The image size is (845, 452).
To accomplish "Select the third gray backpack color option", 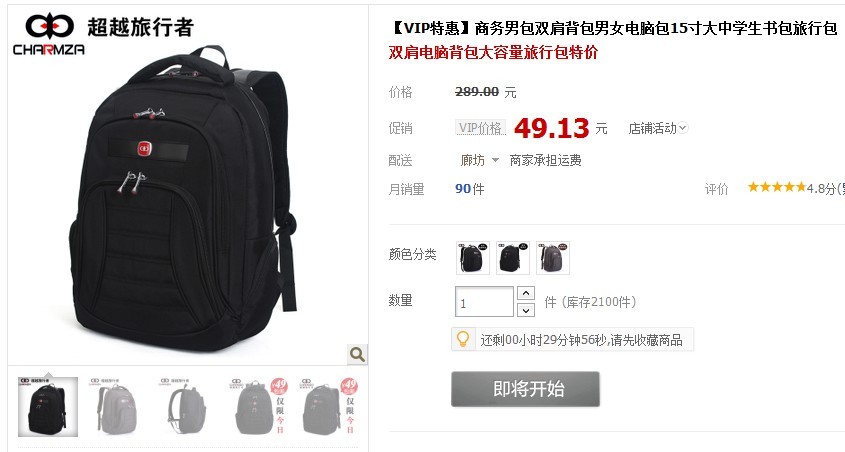I will click(552, 258).
